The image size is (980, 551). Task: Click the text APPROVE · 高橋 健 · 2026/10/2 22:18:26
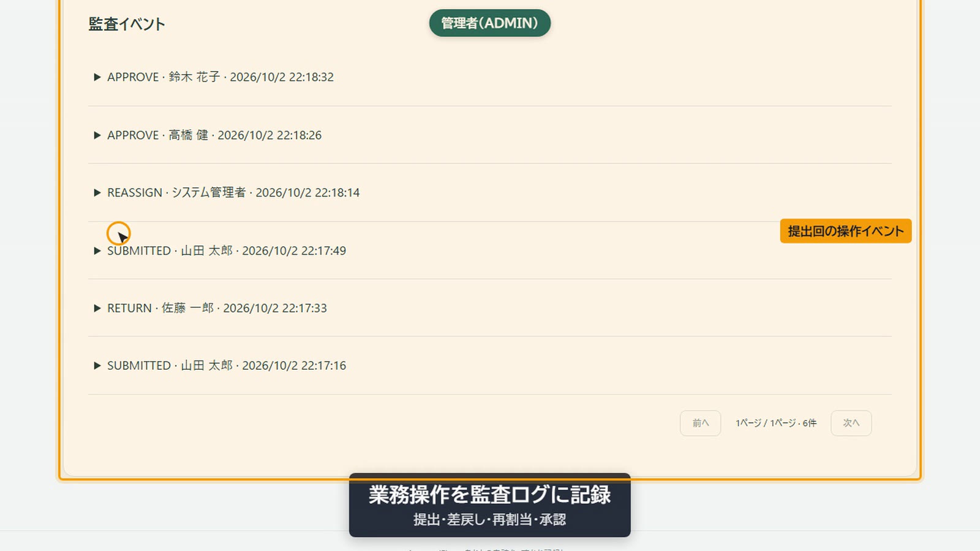point(214,135)
